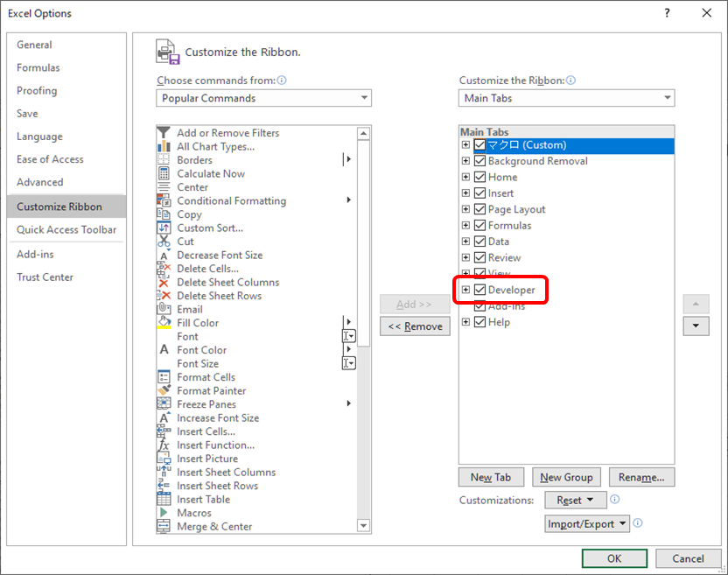Click the Insert Table icon

click(164, 499)
